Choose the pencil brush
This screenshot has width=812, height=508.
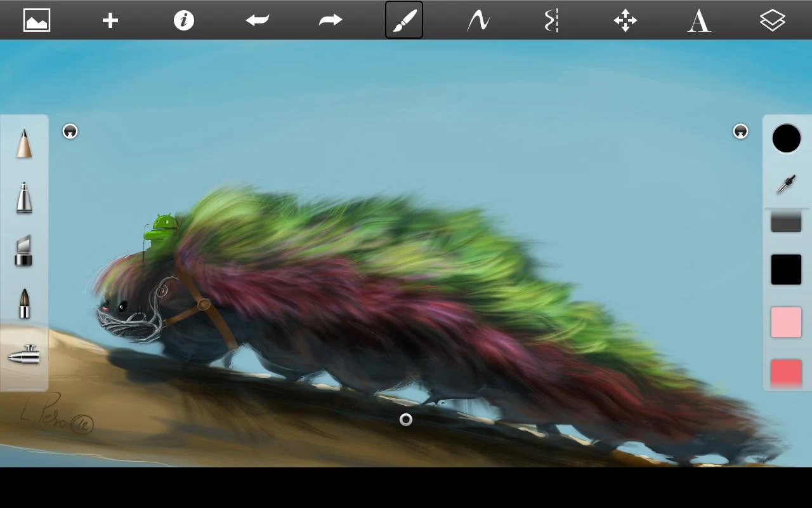point(24,144)
